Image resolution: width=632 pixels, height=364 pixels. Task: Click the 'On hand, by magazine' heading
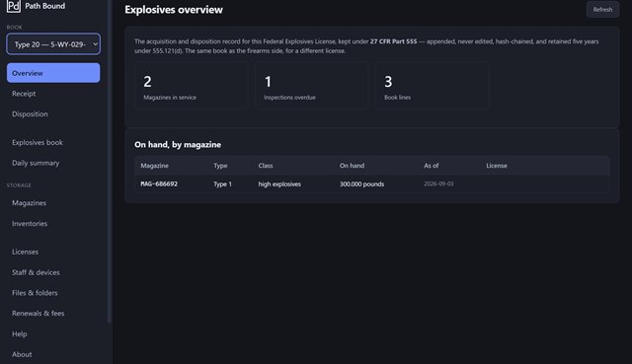(x=178, y=145)
